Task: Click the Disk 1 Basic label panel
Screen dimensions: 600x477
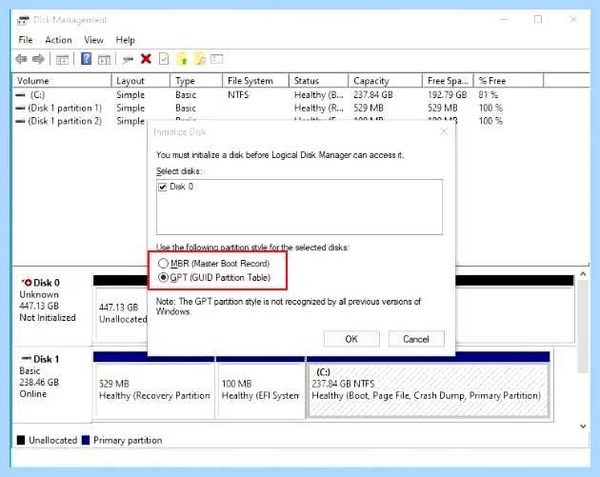Action: coord(53,384)
